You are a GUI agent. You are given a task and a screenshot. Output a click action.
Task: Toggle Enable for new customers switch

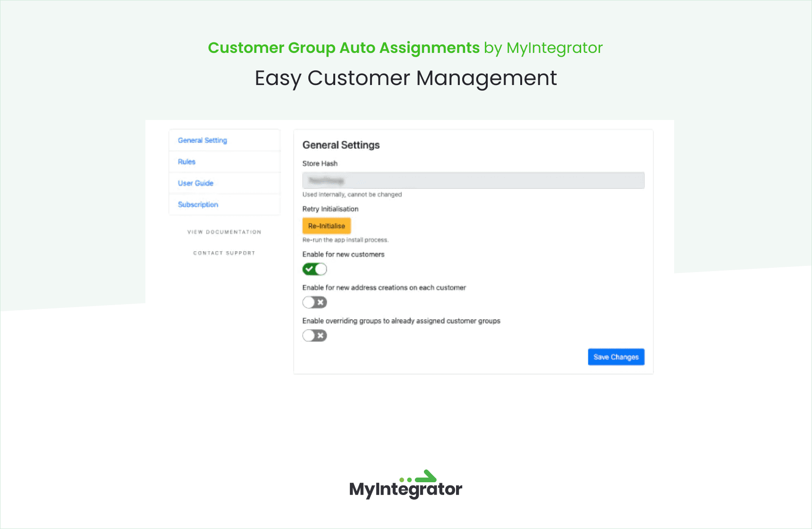point(314,269)
